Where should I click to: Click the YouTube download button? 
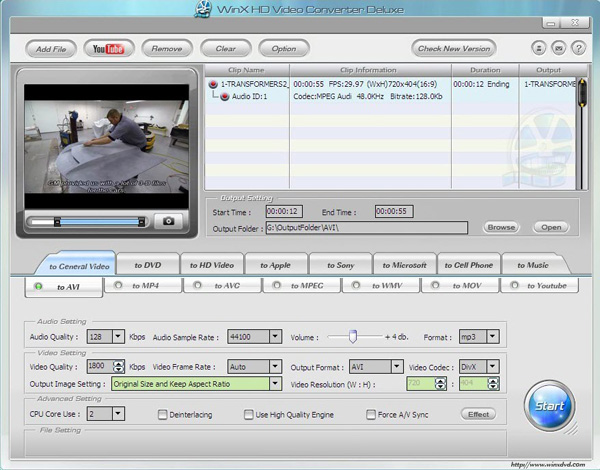109,49
